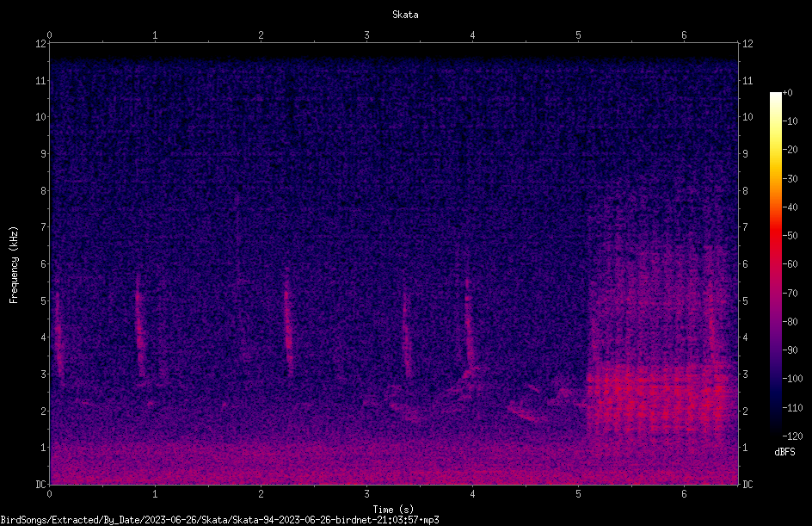Click the mp3 file path text at bottom
Screen dimensions: 812x526
pos(219,520)
